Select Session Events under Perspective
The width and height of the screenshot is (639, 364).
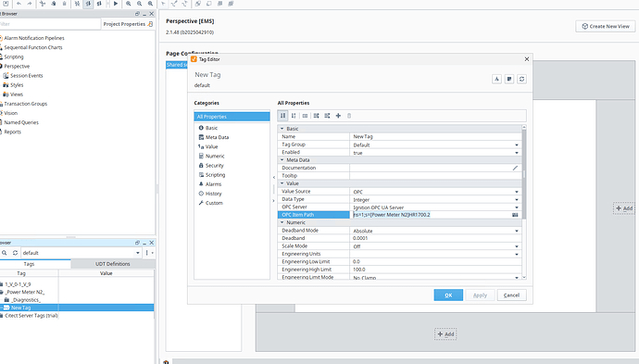[x=27, y=75]
